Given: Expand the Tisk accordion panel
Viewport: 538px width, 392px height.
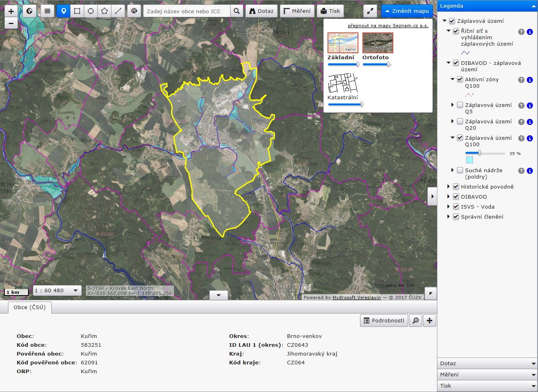Looking at the screenshot, I should point(487,386).
